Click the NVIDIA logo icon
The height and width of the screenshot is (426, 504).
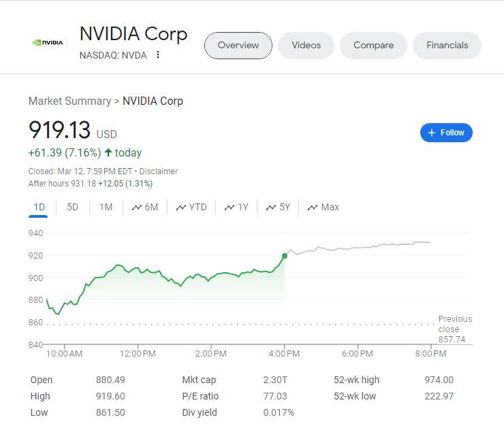(48, 42)
